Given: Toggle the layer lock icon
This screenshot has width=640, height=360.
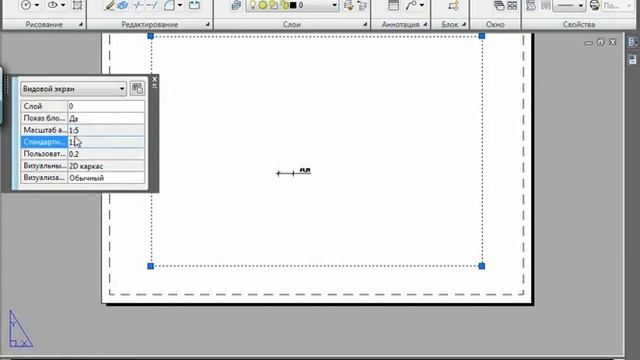Looking at the screenshot, I should [284, 5].
